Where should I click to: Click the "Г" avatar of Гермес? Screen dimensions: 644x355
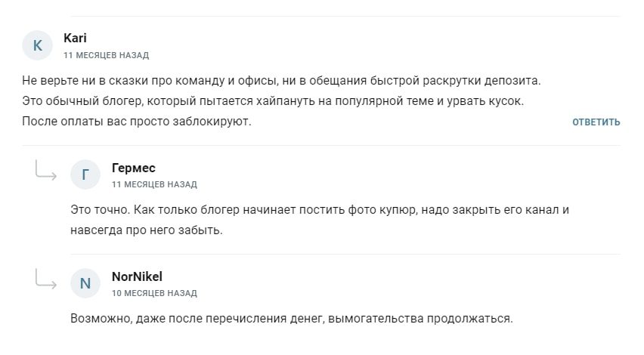tap(85, 175)
